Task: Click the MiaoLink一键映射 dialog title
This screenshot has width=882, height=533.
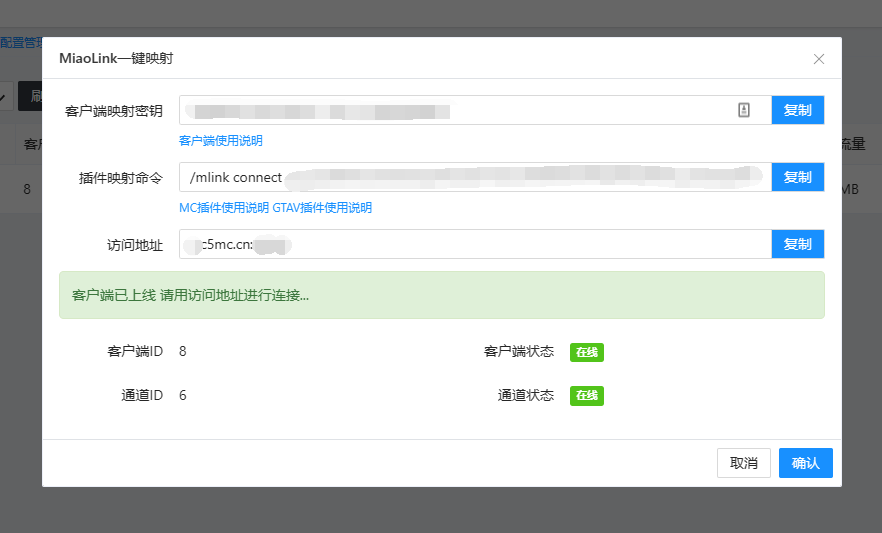Action: click(x=116, y=58)
